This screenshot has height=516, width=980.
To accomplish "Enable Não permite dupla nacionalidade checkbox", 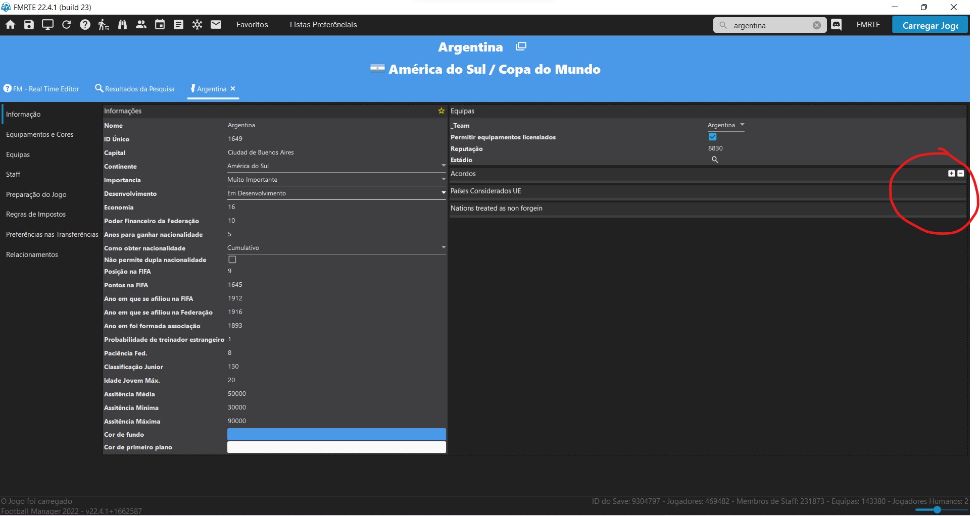I will point(232,260).
